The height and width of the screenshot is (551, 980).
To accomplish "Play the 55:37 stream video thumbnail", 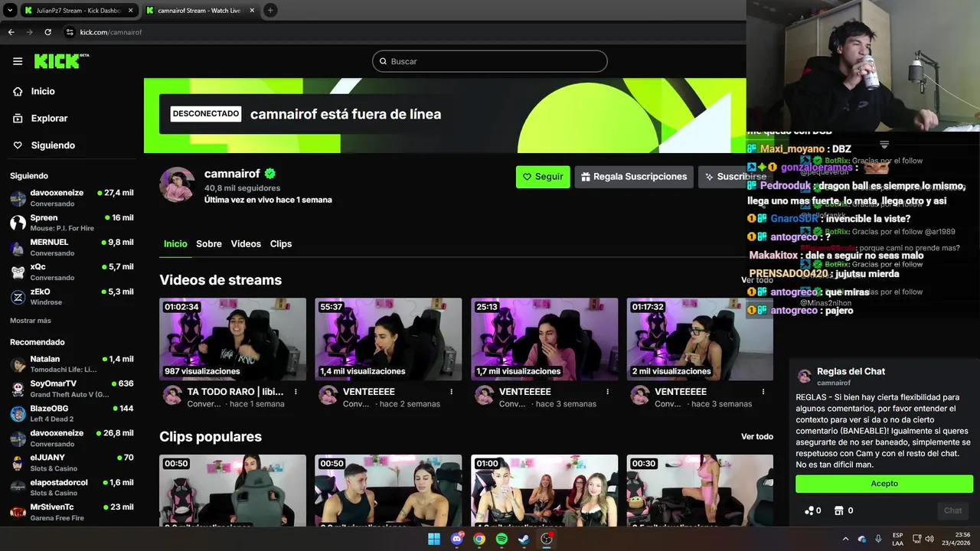I will pyautogui.click(x=388, y=339).
